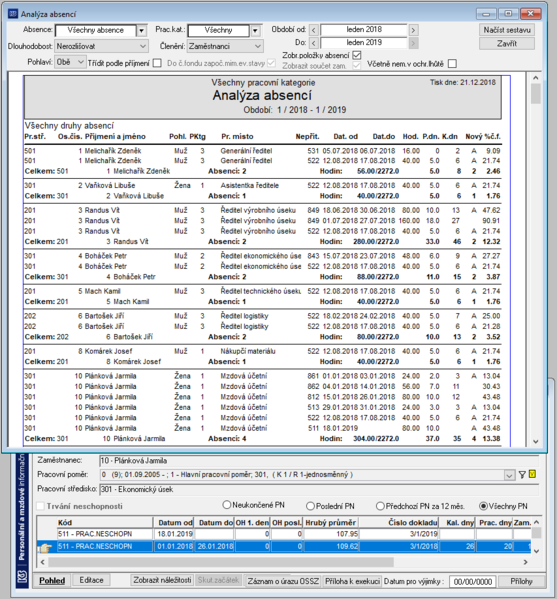Click the Číslo dokladu column header

pyautogui.click(x=399, y=522)
